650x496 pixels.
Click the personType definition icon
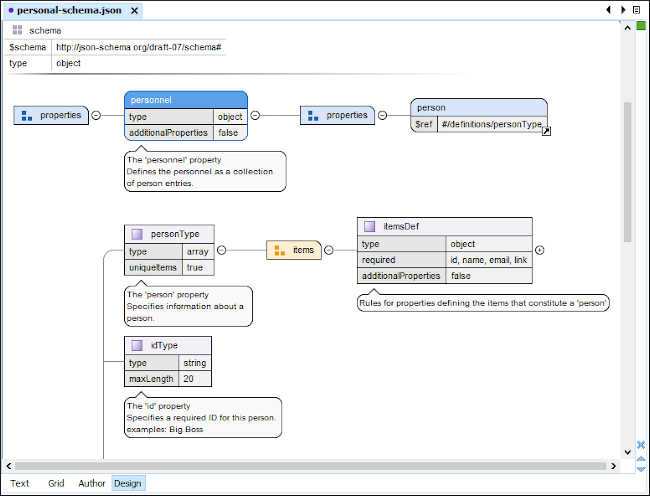[137, 234]
